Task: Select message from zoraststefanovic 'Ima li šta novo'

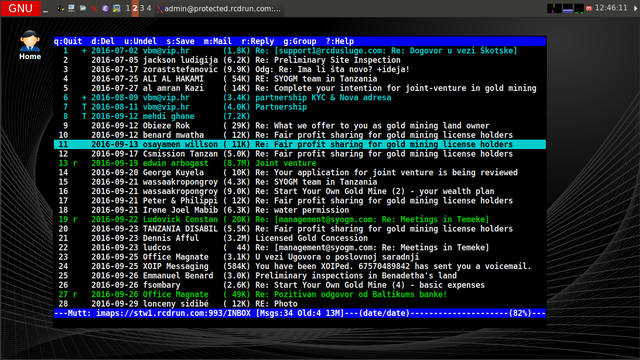Action: [x=300, y=69]
